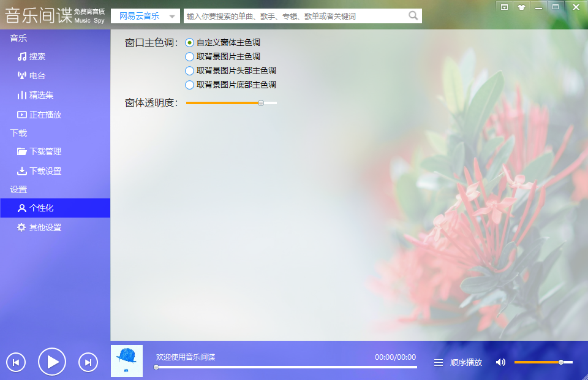The height and width of the screenshot is (380, 588).
Task: Open the skin (shirt) icon
Action: (x=522, y=7)
